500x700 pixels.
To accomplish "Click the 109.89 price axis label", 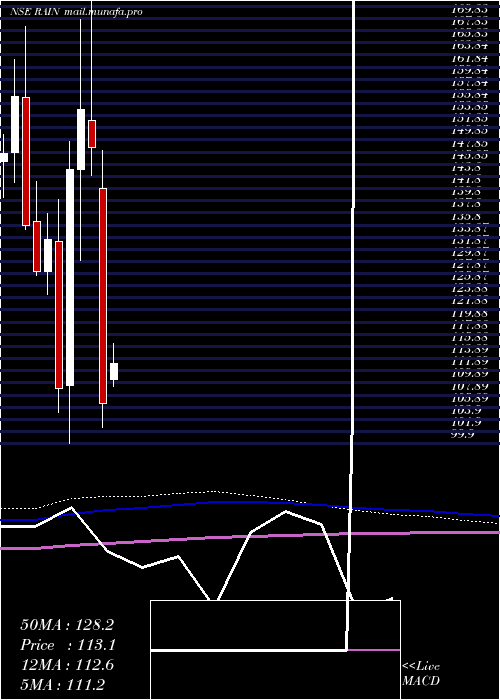I will (x=469, y=374).
